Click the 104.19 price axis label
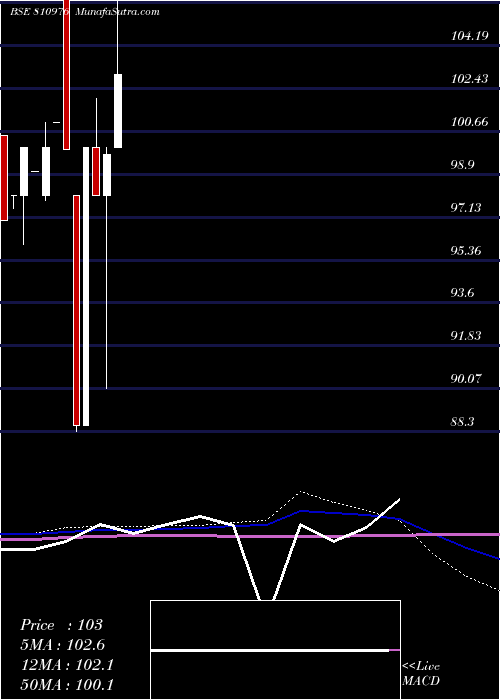The image size is (500, 700). pyautogui.click(x=470, y=36)
